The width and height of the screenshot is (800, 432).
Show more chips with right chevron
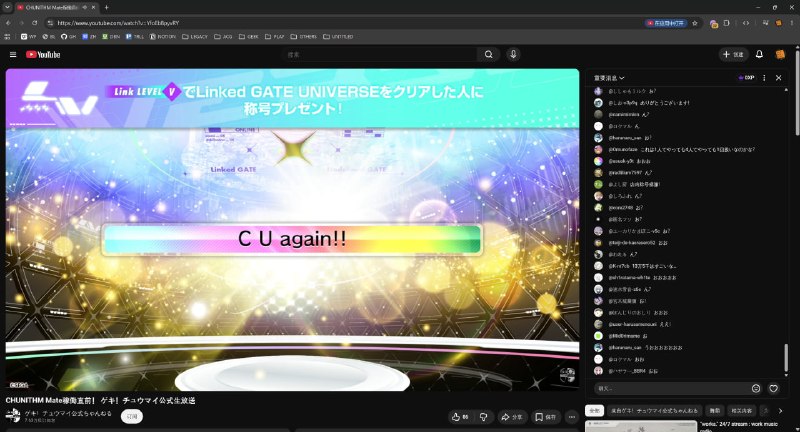[x=780, y=410]
